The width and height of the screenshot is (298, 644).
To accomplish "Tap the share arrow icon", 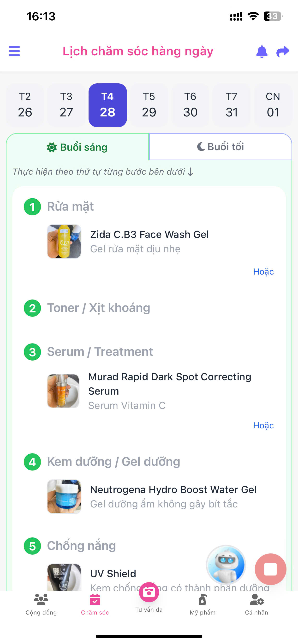I will (x=283, y=52).
